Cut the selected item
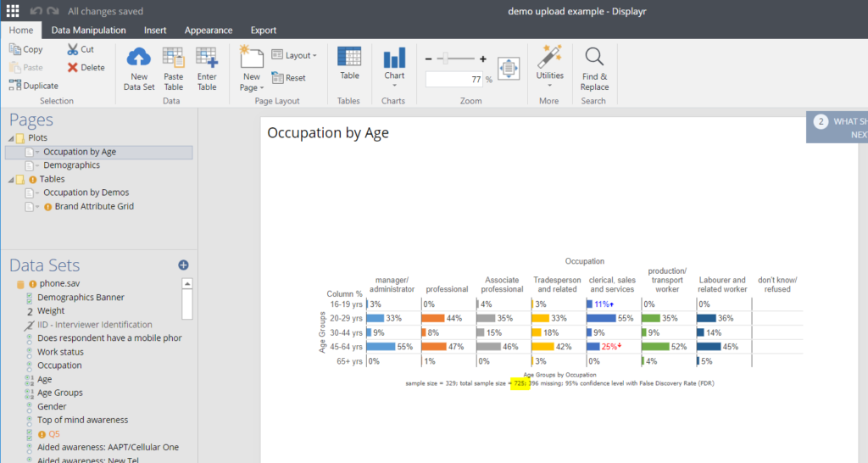Screen dimensions: 868x463 coord(81,49)
